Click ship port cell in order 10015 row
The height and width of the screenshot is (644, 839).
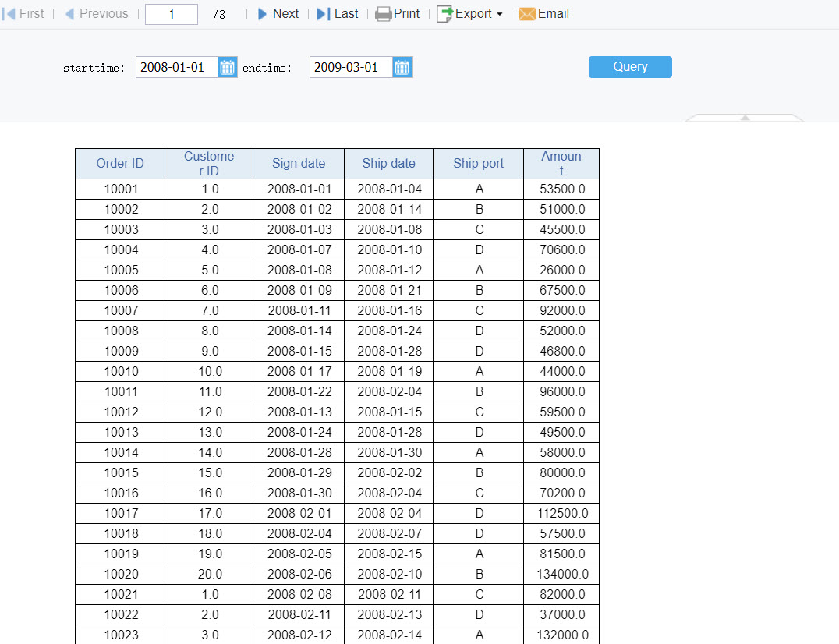(479, 472)
